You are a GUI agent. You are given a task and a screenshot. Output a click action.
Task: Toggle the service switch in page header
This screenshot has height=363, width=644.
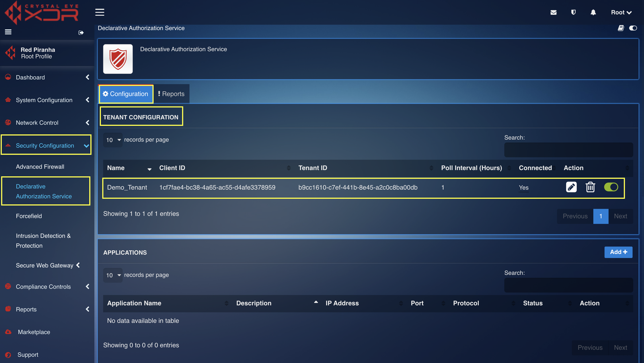pyautogui.click(x=633, y=28)
